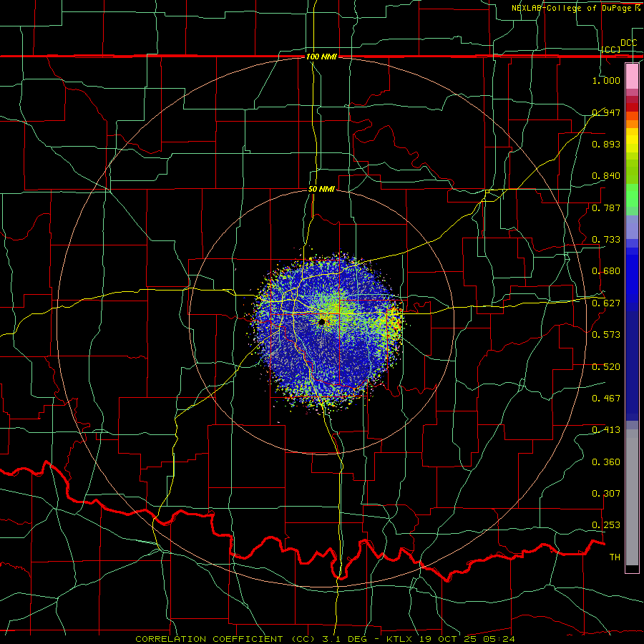Click the [CC] label above the color bar
The height and width of the screenshot is (644, 644).
pyautogui.click(x=611, y=49)
